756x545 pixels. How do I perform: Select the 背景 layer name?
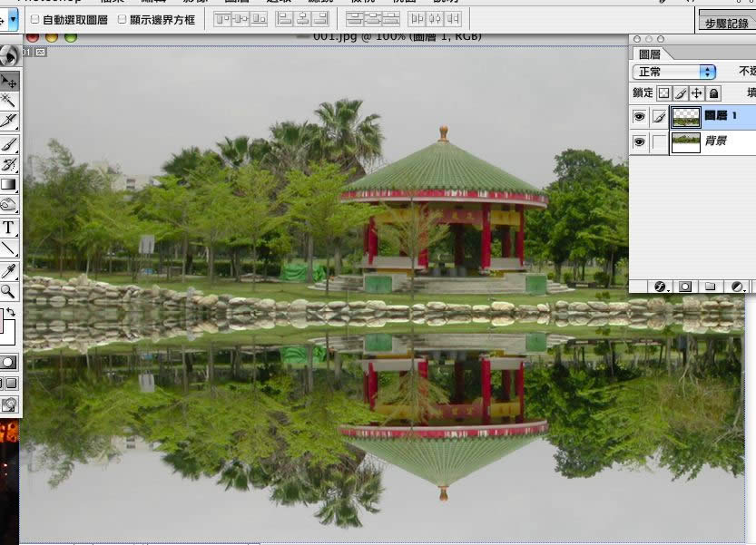tap(715, 141)
